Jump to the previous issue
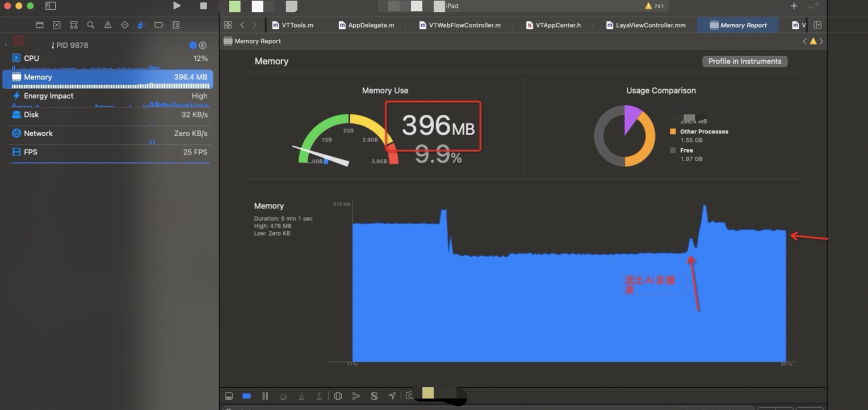 [804, 41]
